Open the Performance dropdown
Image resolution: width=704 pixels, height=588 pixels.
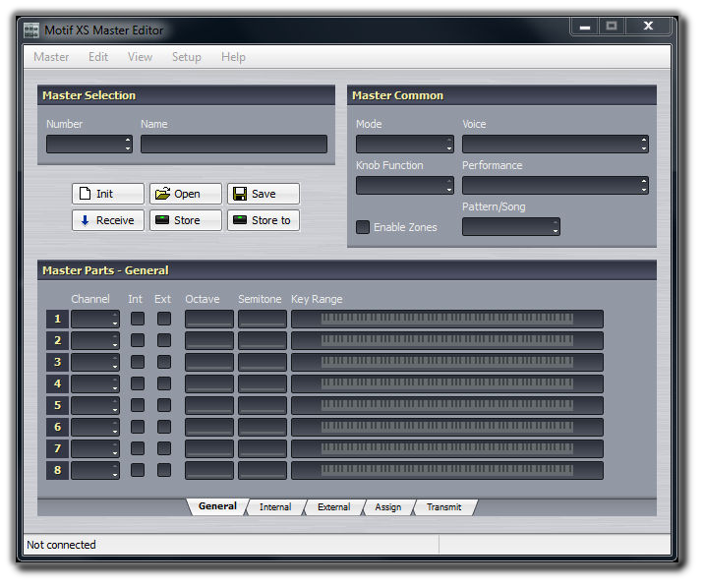556,186
